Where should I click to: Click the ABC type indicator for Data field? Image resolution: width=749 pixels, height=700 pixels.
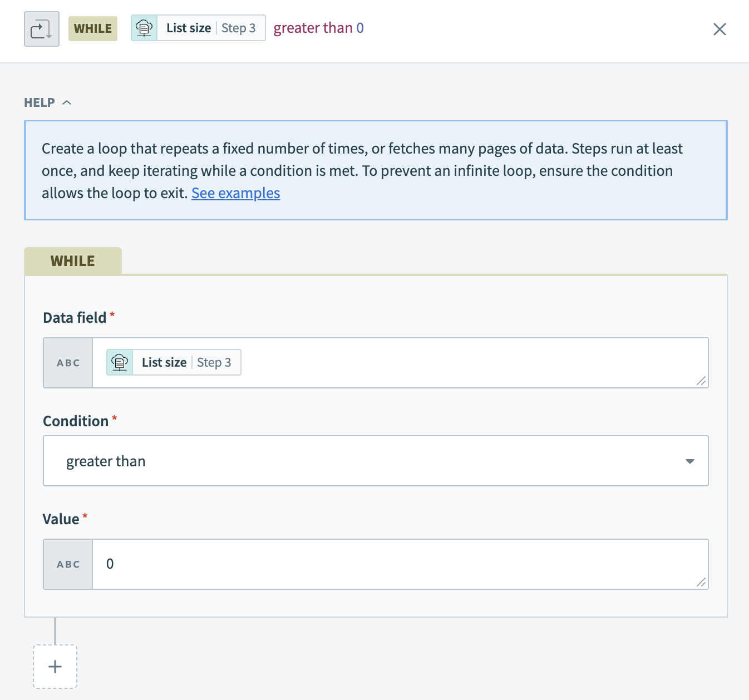(x=67, y=362)
